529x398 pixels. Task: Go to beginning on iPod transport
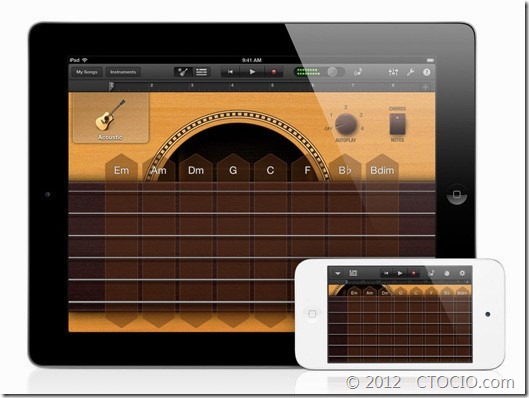(x=386, y=273)
